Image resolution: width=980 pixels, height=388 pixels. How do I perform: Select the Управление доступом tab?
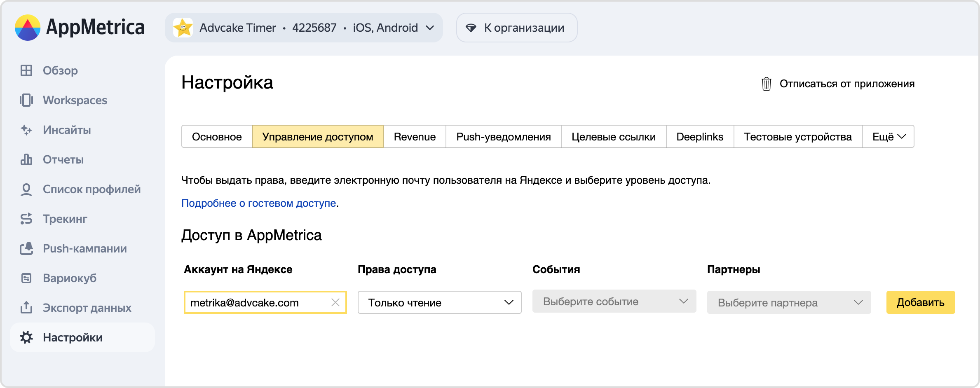(x=318, y=136)
